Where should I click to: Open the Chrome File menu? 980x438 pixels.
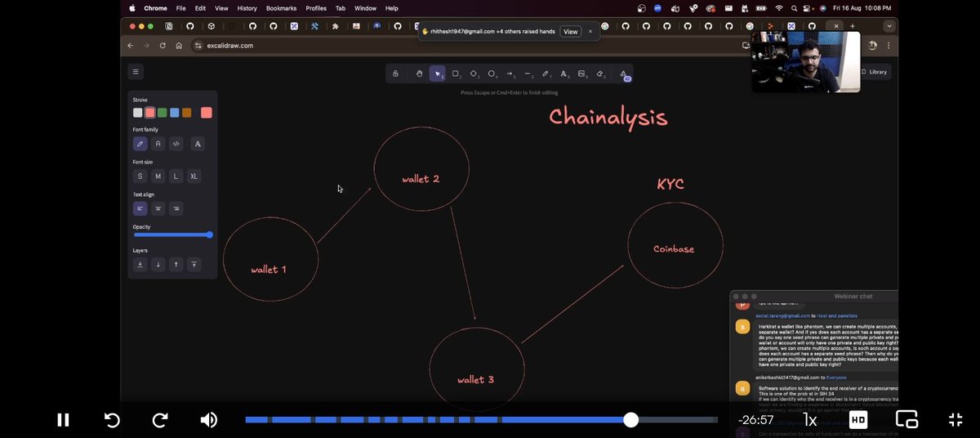(180, 8)
